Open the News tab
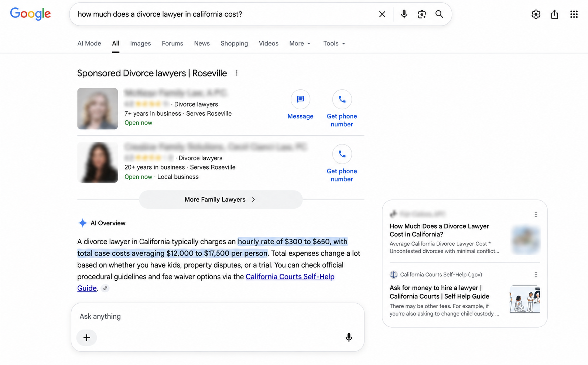Viewport: 588px width, 365px height. (x=202, y=43)
